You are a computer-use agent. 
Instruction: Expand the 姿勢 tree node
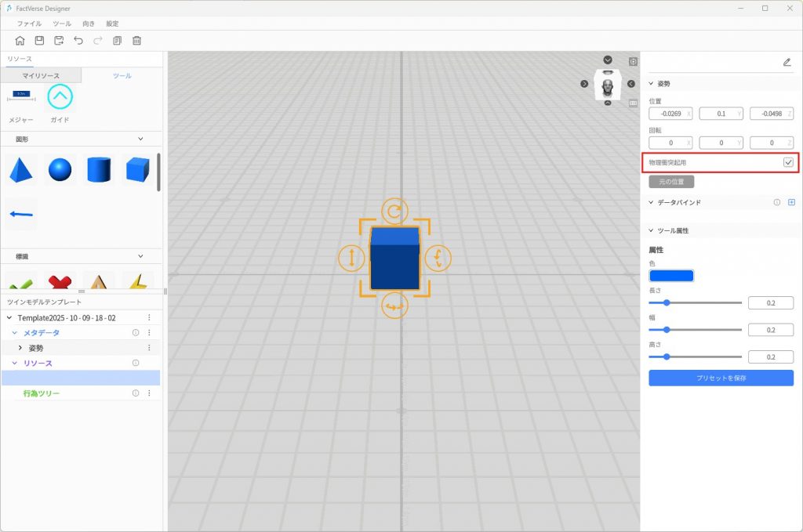(20, 348)
